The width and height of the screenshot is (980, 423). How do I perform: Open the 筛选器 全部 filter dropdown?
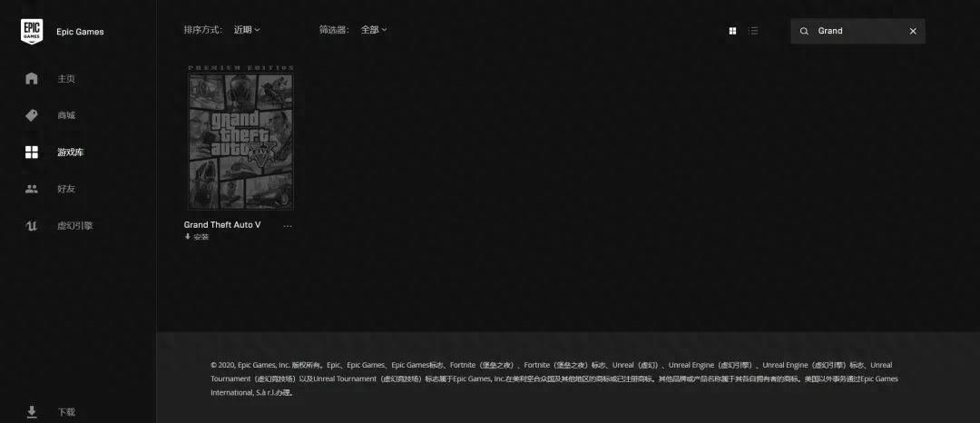coord(373,30)
